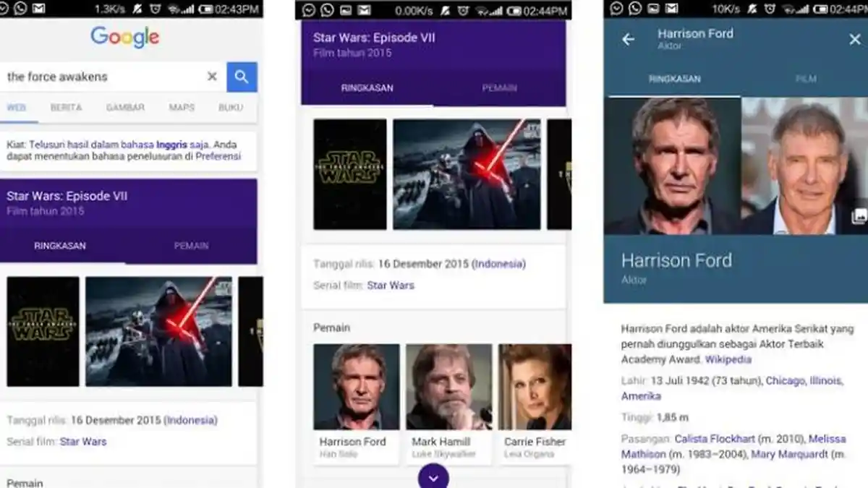The height and width of the screenshot is (488, 868).
Task: Clear the search query using the X icon
Action: pyautogui.click(x=212, y=77)
